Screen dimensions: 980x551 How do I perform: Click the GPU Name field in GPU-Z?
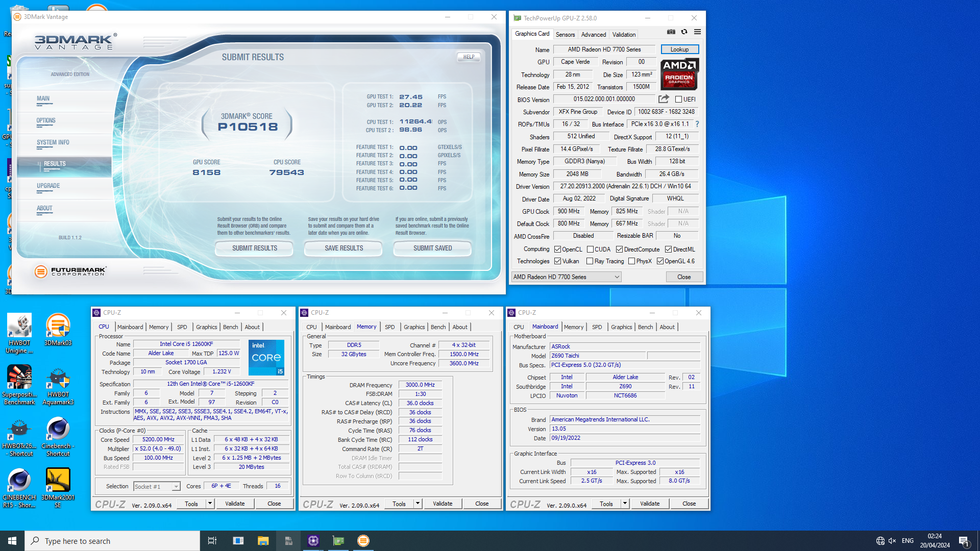tap(604, 49)
